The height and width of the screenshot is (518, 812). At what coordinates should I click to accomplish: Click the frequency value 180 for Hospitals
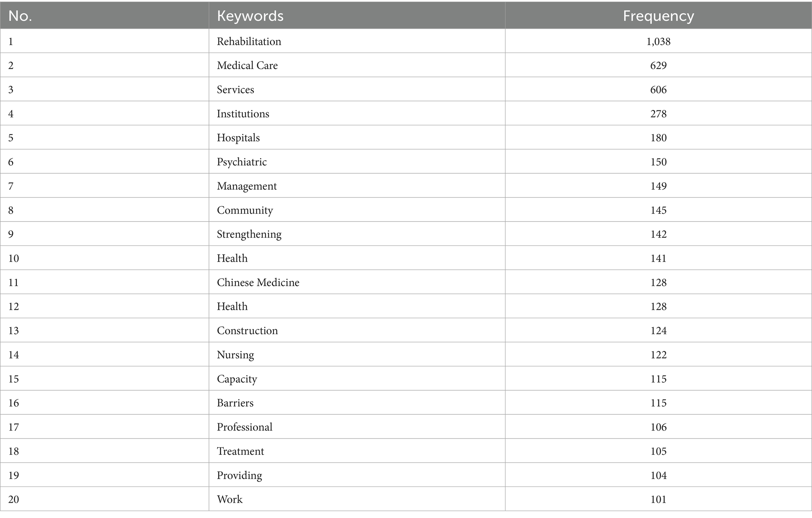click(x=658, y=137)
